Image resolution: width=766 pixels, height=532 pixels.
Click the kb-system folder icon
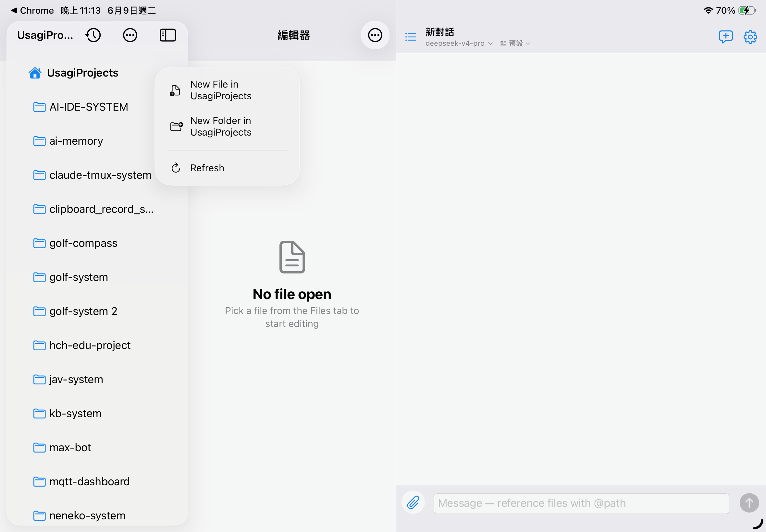tap(39, 414)
